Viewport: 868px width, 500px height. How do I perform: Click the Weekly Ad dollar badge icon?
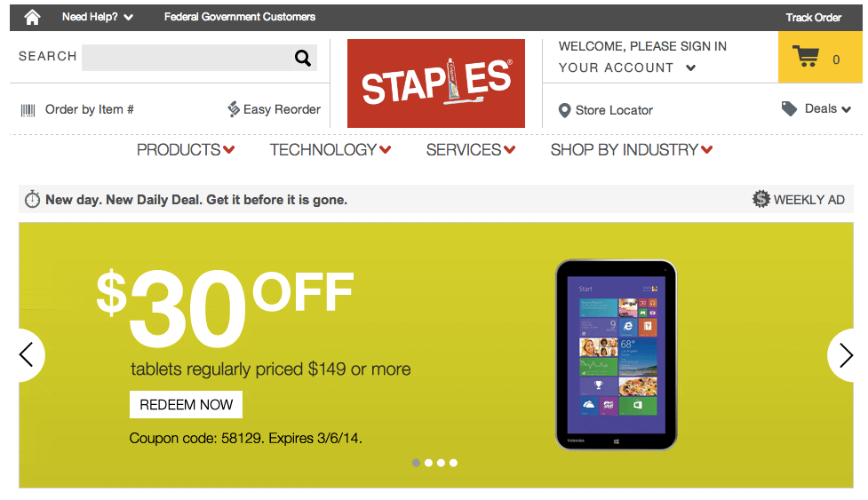[760, 200]
